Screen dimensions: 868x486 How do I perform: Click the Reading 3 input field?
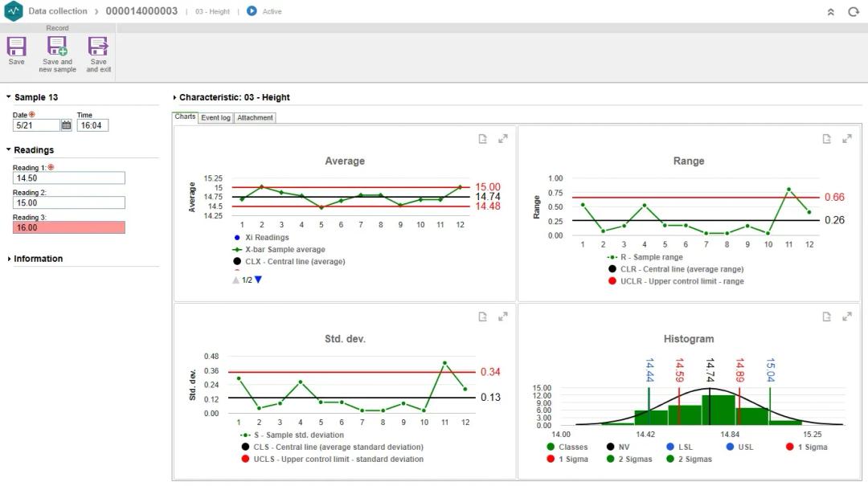click(x=68, y=227)
